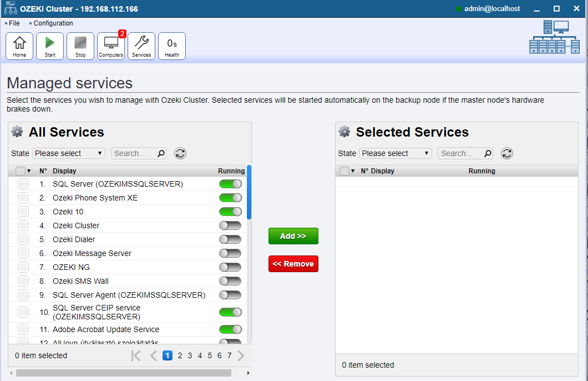
Task: Sort by the Display column in All Services
Action: pos(64,171)
